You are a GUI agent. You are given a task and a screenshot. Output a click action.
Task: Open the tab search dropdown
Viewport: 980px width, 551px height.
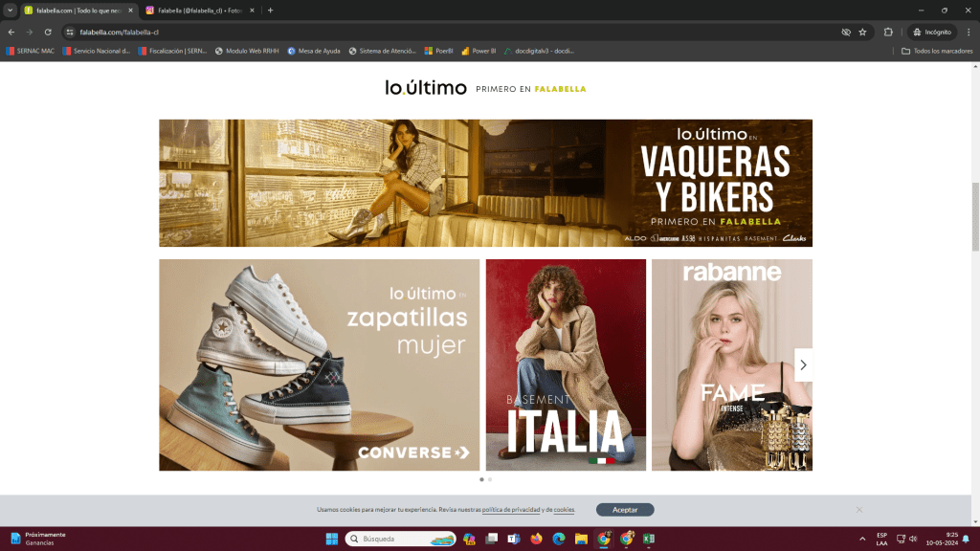pos(10,10)
